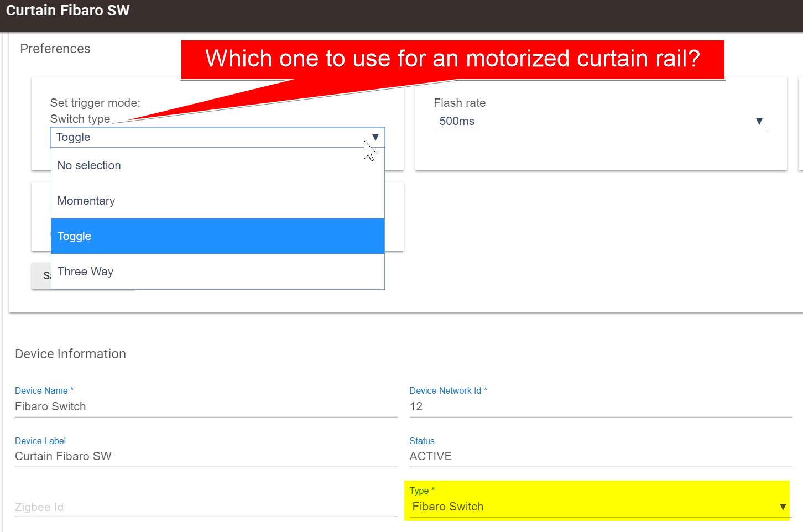
Task: Click the Device Network Id field
Action: 601,406
